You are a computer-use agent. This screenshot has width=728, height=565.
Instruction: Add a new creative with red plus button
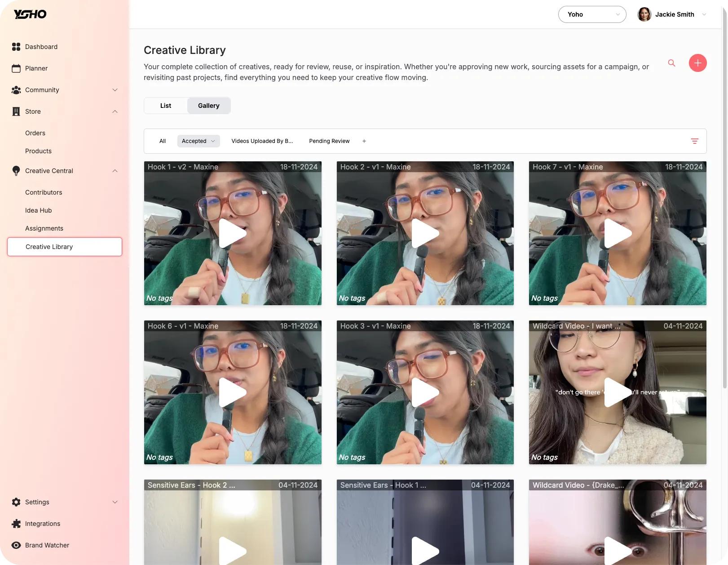(x=697, y=63)
